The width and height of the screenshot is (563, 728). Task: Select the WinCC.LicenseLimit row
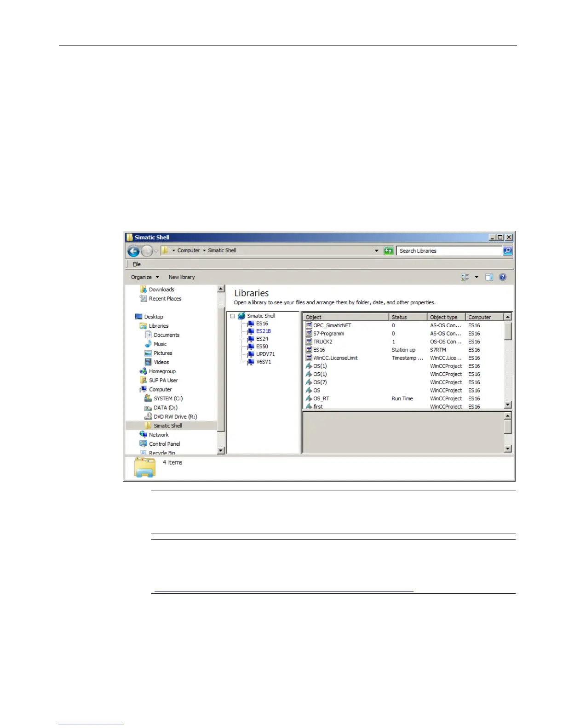[x=404, y=358]
